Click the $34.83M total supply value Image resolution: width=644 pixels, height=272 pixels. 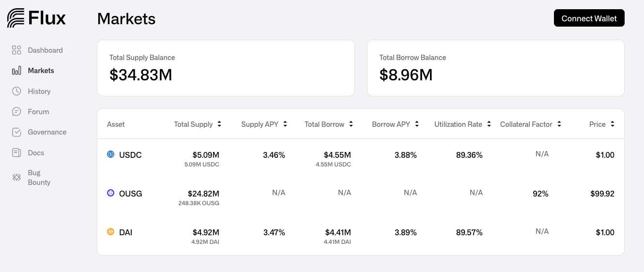click(141, 75)
